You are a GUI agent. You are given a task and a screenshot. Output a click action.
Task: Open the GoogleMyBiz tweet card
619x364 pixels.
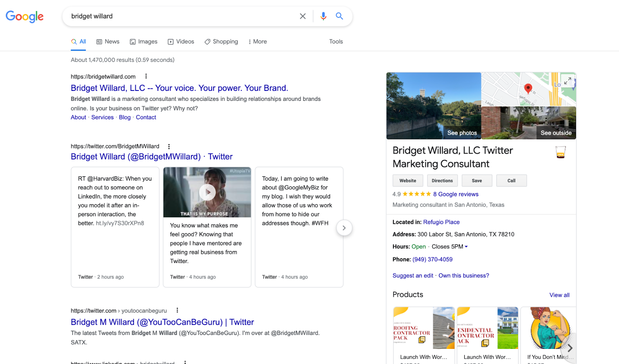click(299, 227)
